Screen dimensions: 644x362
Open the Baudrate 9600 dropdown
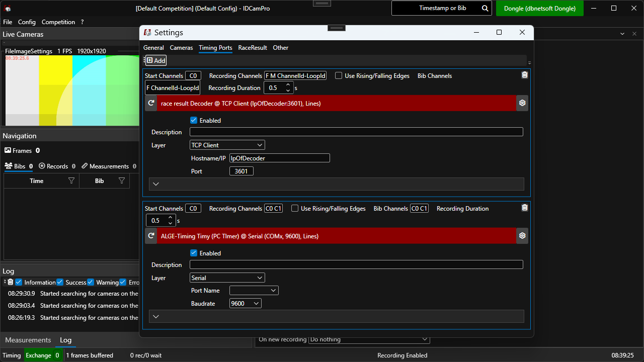point(246,304)
